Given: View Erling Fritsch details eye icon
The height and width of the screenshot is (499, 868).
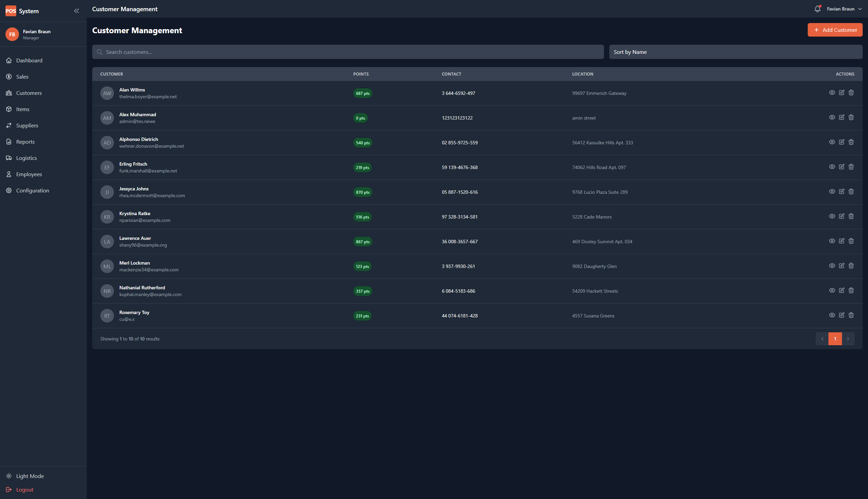Looking at the screenshot, I should (832, 167).
